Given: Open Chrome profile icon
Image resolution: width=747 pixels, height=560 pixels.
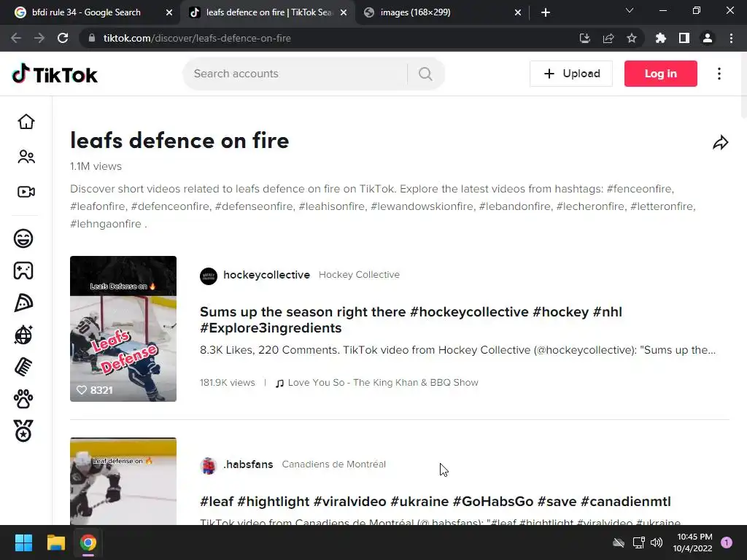Looking at the screenshot, I should pos(708,38).
